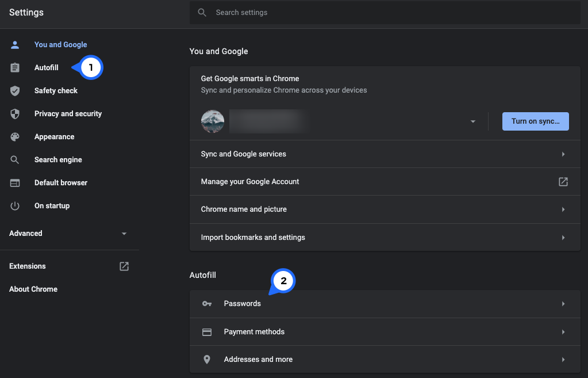Click the Search engine magnifier icon
This screenshot has width=588, height=378.
[15, 160]
